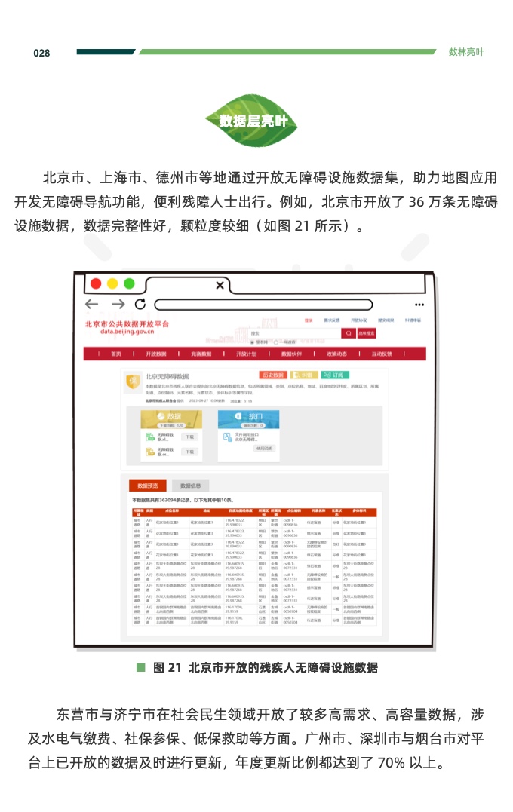Open 互动反馈 in the navigation bar

coord(382,354)
